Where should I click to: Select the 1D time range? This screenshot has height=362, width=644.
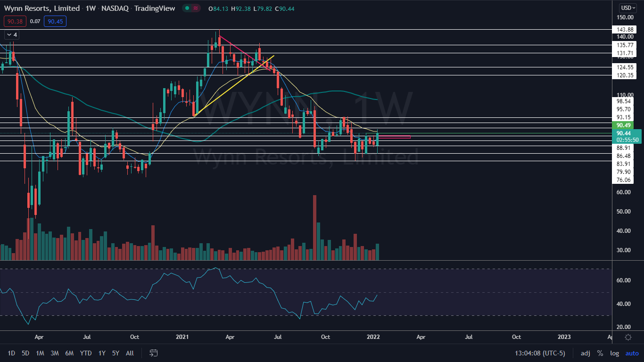11,353
